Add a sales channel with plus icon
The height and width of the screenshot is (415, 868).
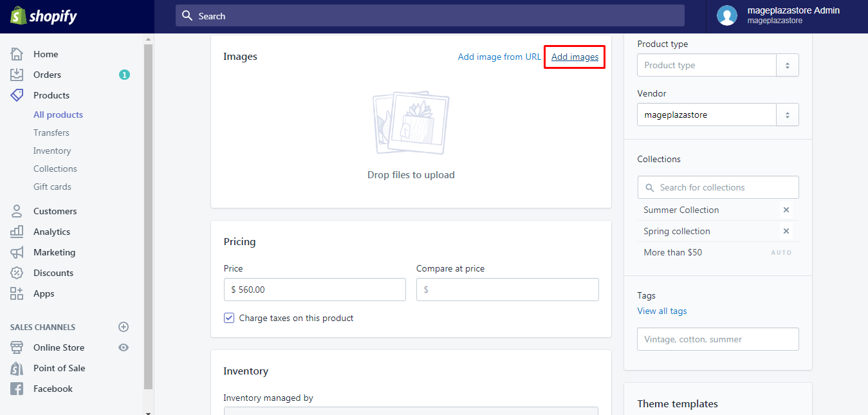point(124,327)
